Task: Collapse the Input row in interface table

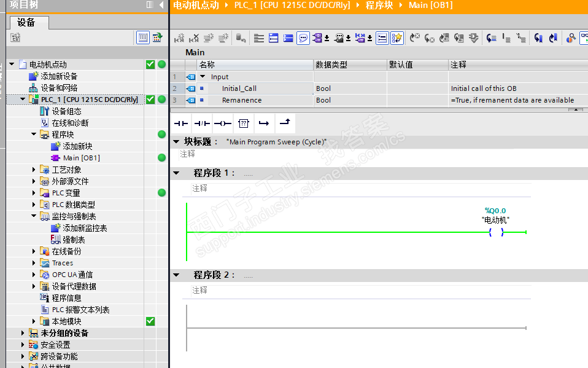Action: 203,77
